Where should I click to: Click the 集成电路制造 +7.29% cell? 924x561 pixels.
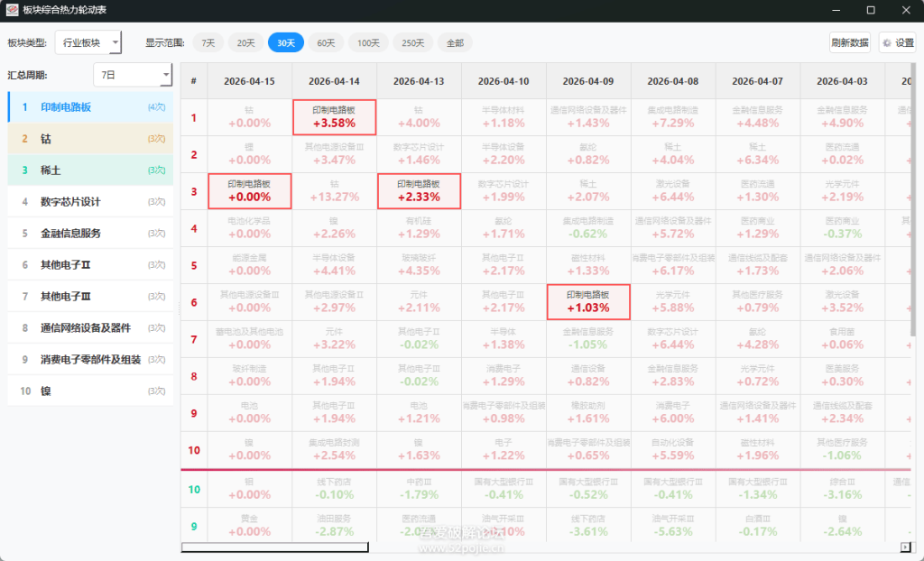coord(673,117)
